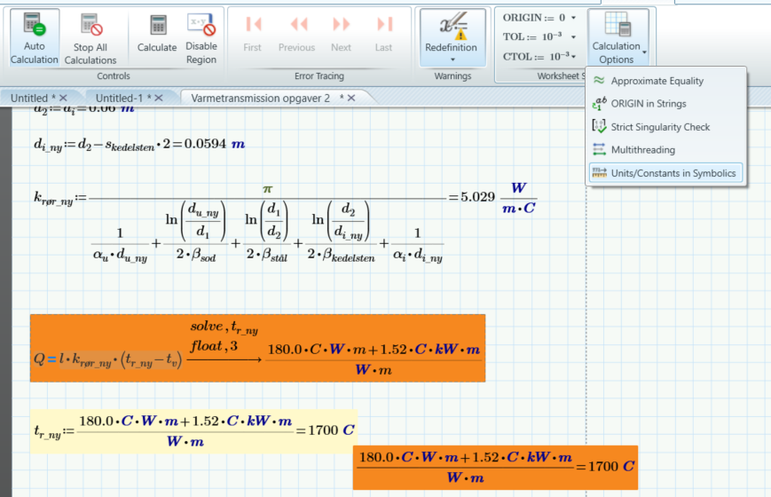Screen dimensions: 771x497
Task: Close the Varmetransmission opgaver 2 tab
Action: 351,97
